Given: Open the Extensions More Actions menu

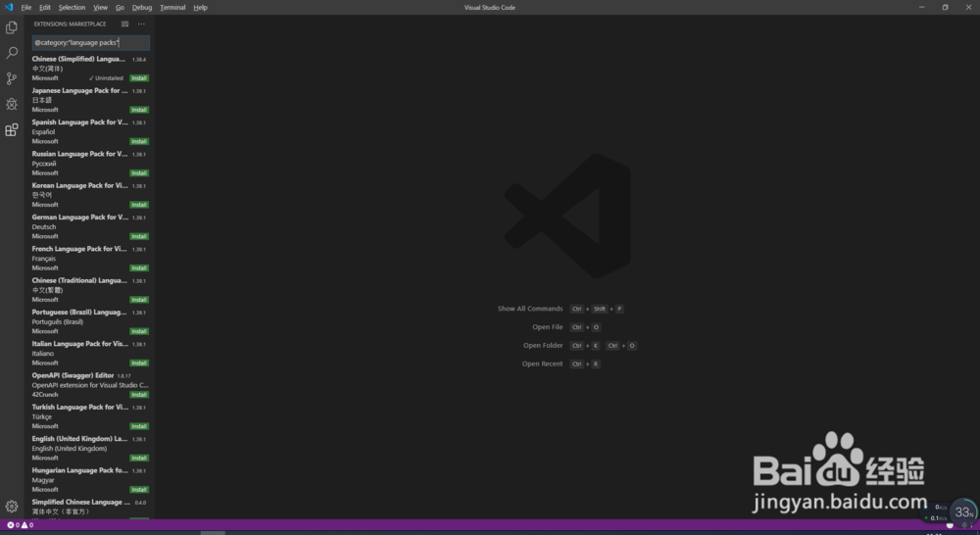Looking at the screenshot, I should (x=141, y=24).
